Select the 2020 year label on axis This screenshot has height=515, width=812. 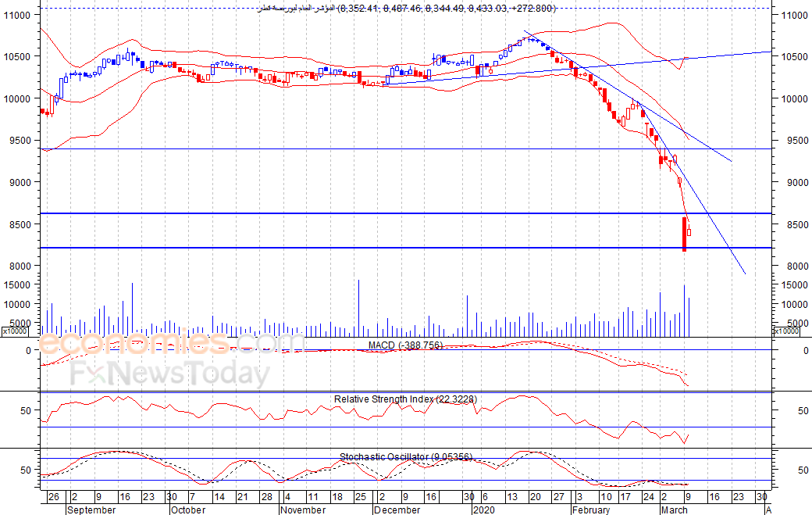[483, 510]
